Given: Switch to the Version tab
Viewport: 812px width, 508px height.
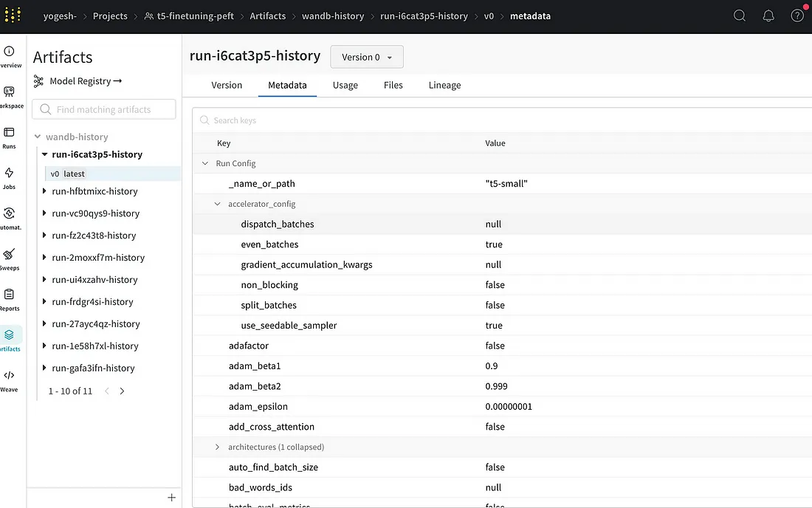Looking at the screenshot, I should click(227, 85).
